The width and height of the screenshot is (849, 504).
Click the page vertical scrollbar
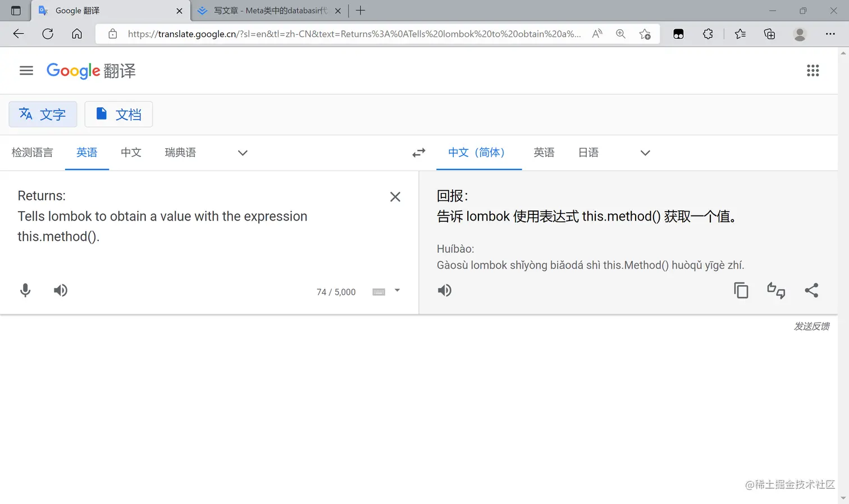[843, 275]
